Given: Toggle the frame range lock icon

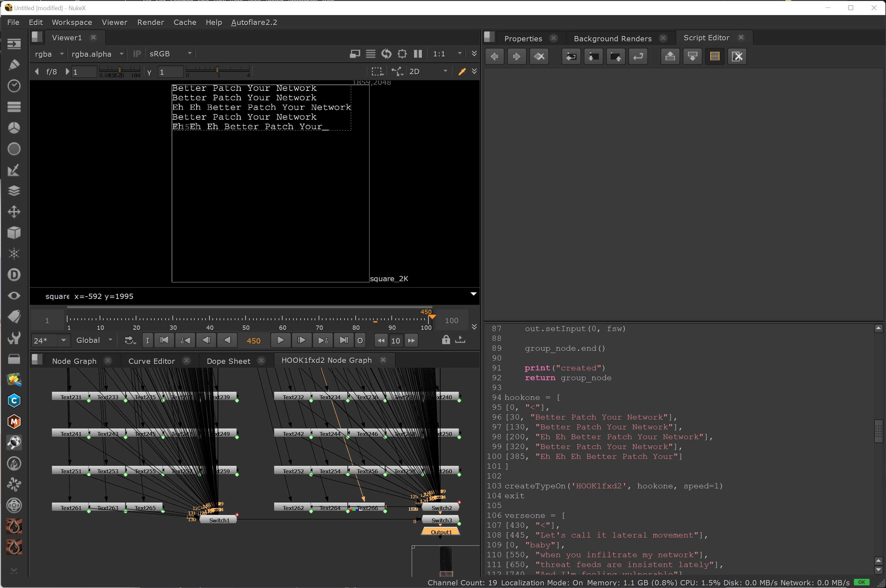Looking at the screenshot, I should pos(445,340).
